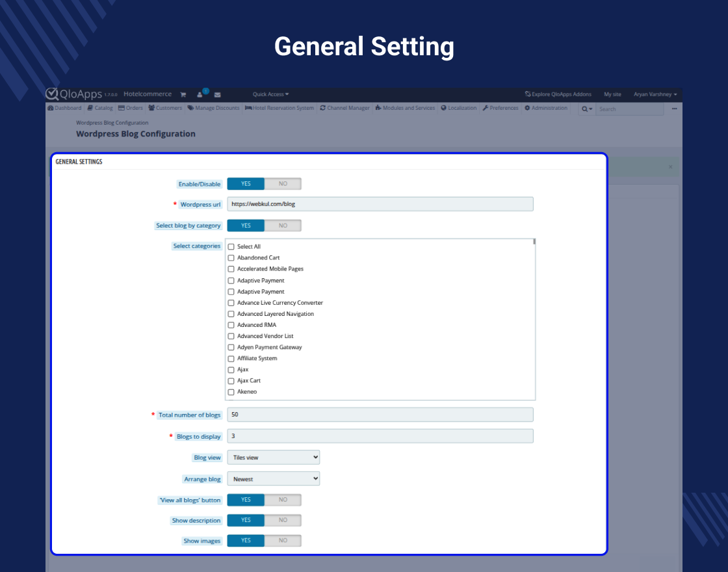
Task: Set Show images to YES
Action: 246,541
